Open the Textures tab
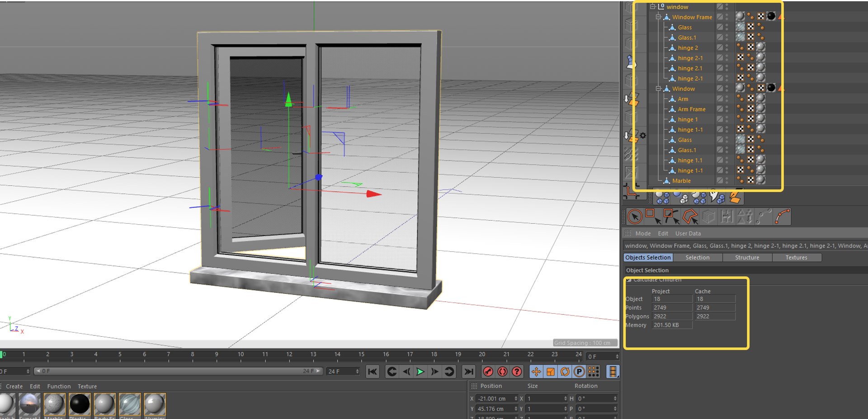868x419 pixels. point(796,258)
